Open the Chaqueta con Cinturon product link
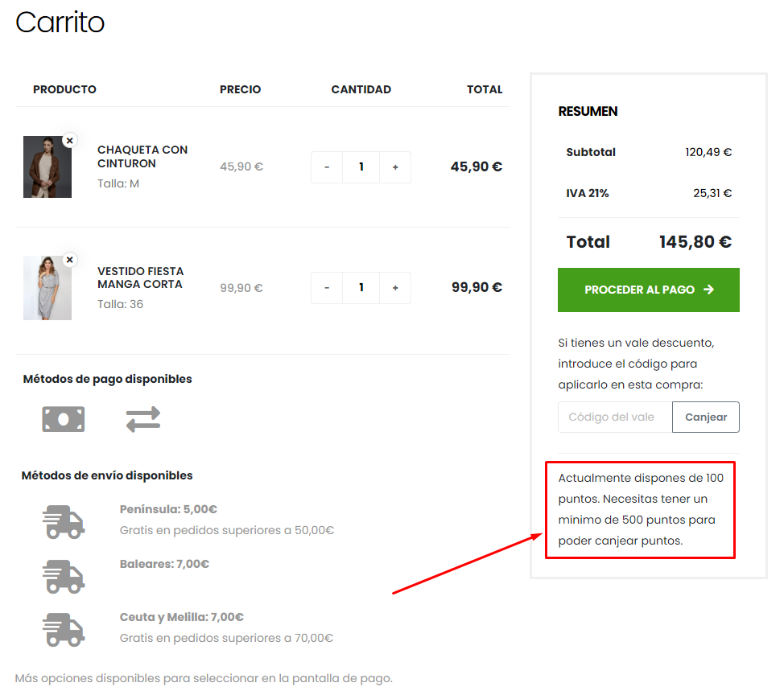Image resolution: width=784 pixels, height=695 pixels. 142,157
